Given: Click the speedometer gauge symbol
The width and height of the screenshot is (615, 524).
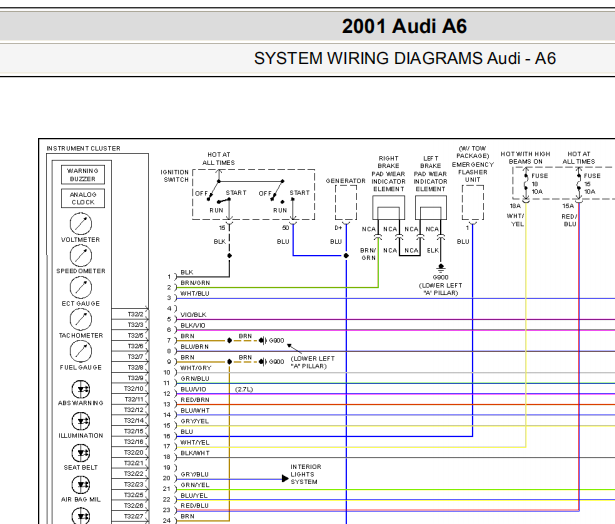Looking at the screenshot, I should [x=81, y=256].
